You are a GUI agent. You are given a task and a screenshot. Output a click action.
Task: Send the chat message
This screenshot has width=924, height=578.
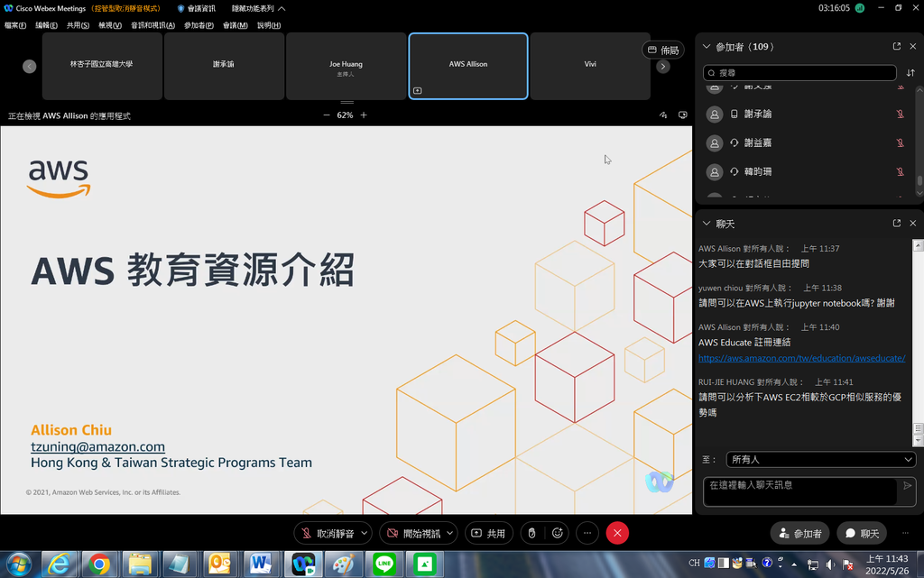pyautogui.click(x=908, y=486)
